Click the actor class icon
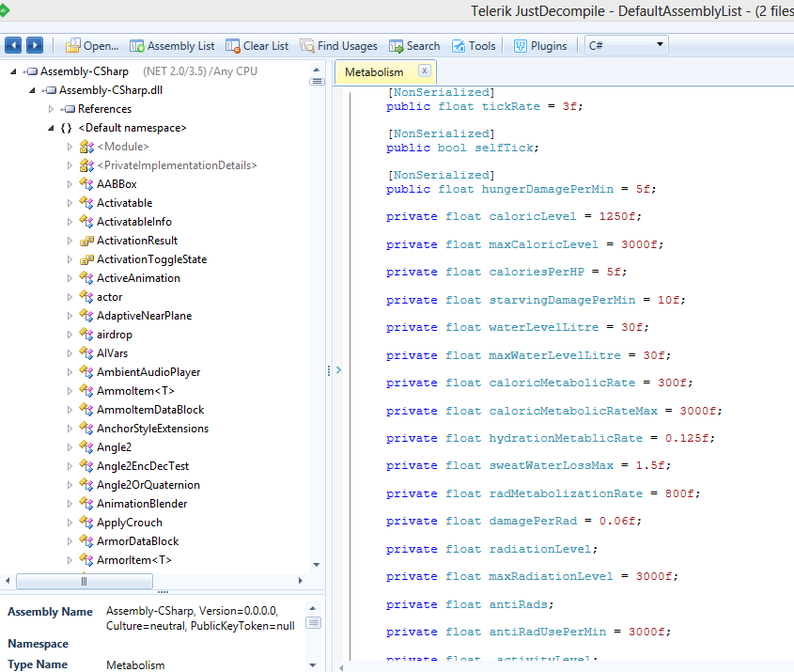The image size is (794, 672). pyautogui.click(x=86, y=297)
